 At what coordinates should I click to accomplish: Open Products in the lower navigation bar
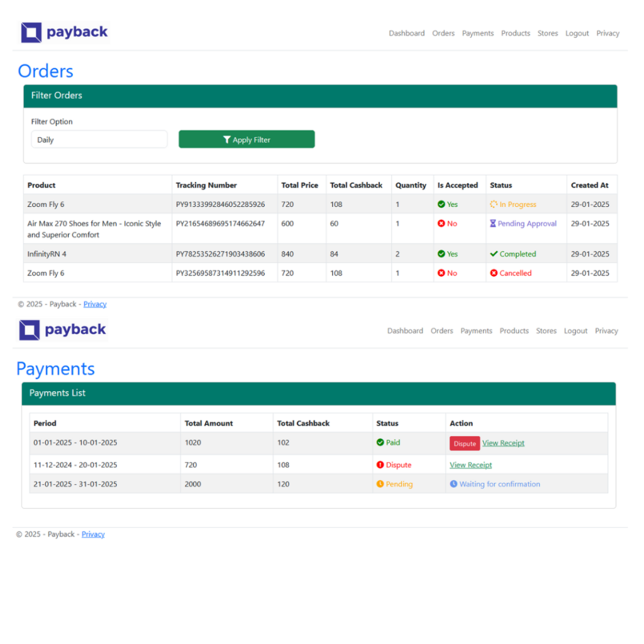pyautogui.click(x=514, y=331)
